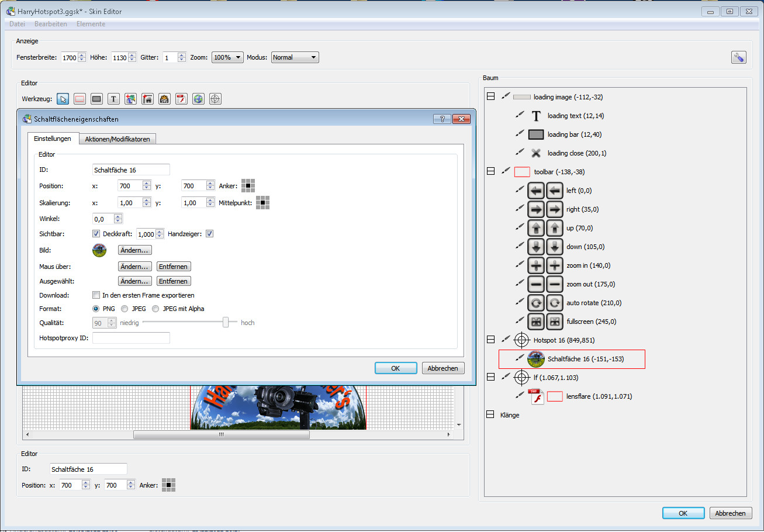Click the globe external-content tool
The width and height of the screenshot is (764, 532).
point(199,99)
